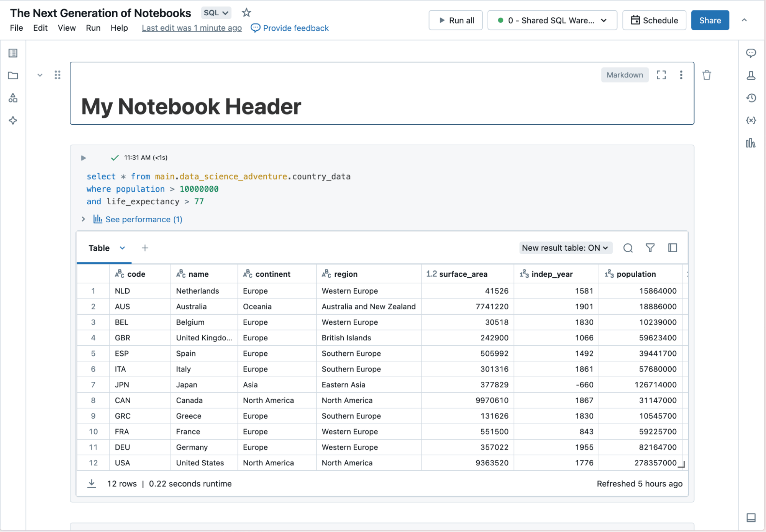This screenshot has height=532, width=766.
Task: Star this notebook as favorite
Action: pyautogui.click(x=246, y=12)
